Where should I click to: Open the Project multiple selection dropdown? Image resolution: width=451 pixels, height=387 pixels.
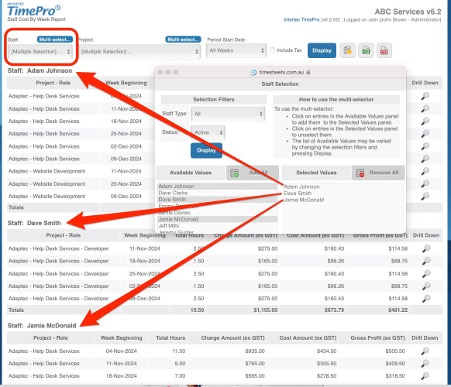140,52
